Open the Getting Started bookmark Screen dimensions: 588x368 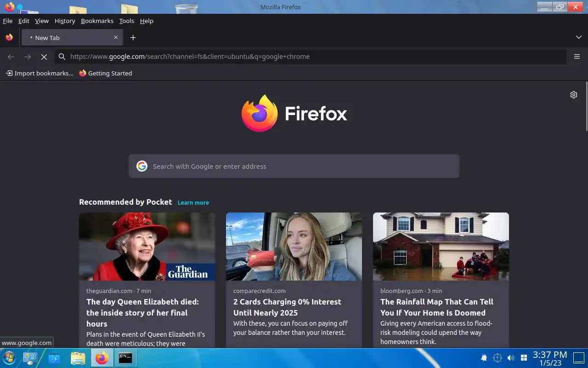tap(106, 73)
